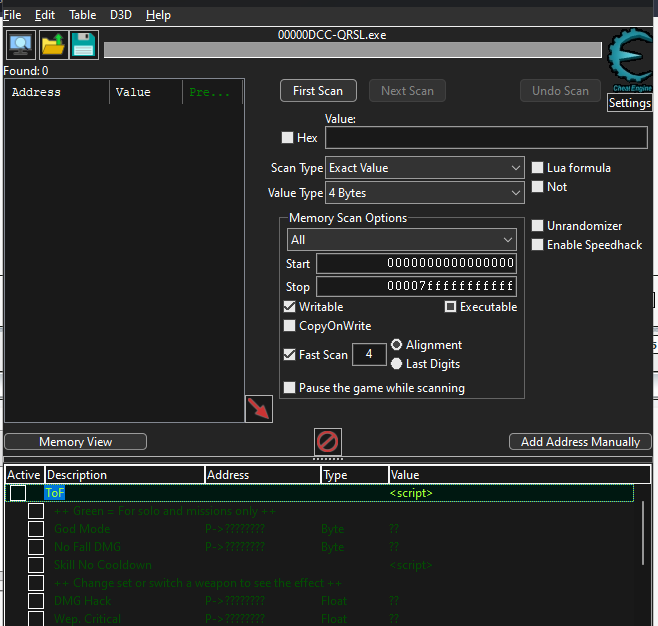
Task: Select the DMG Hack description
Action: pos(83,601)
